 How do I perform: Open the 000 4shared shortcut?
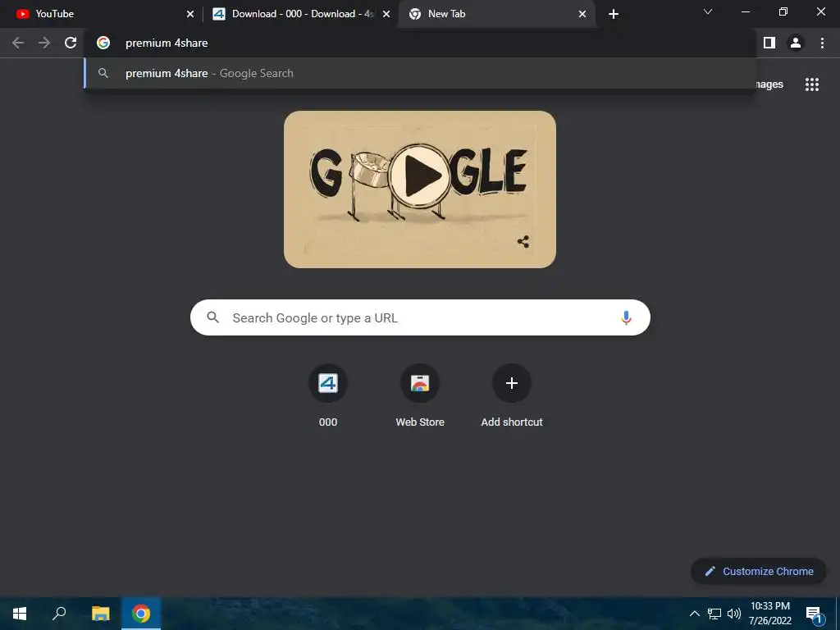pos(328,396)
